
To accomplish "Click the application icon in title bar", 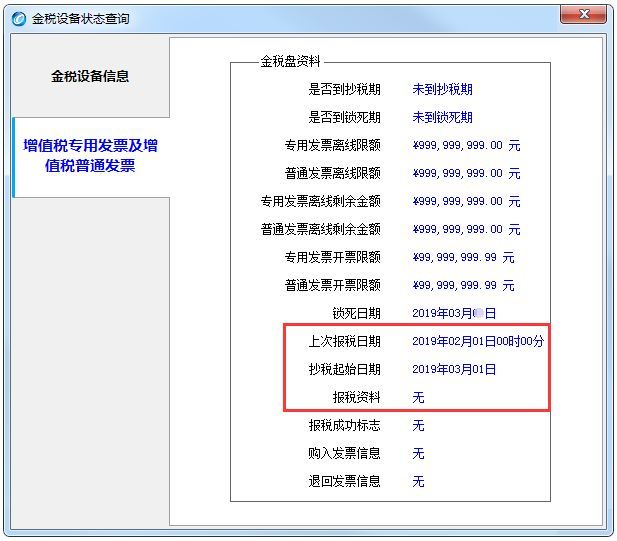I will 18,18.
